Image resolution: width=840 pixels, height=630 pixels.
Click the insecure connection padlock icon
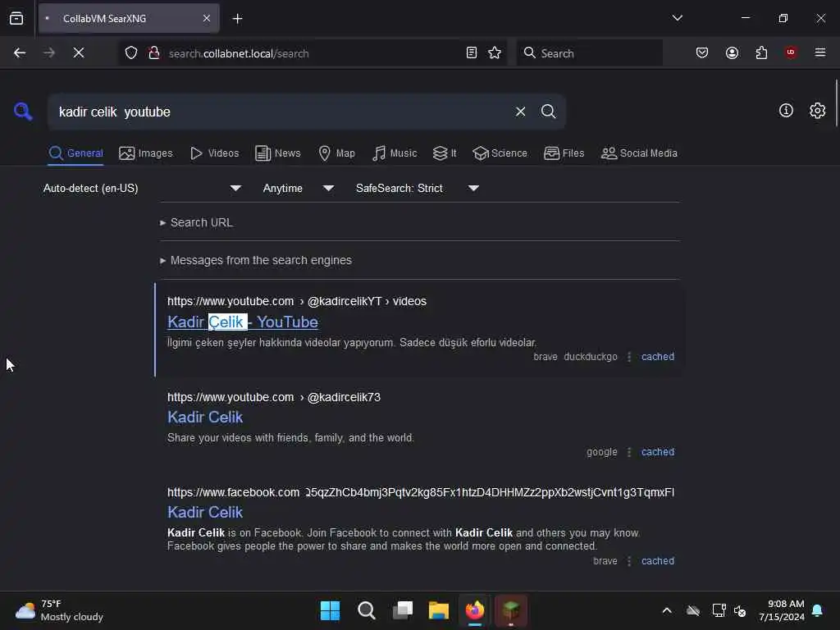pyautogui.click(x=154, y=52)
